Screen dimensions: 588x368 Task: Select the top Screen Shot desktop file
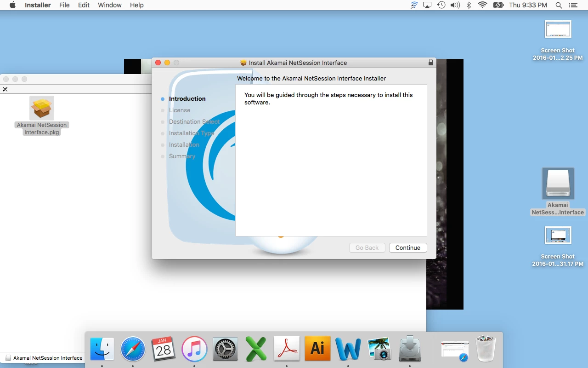tap(558, 29)
